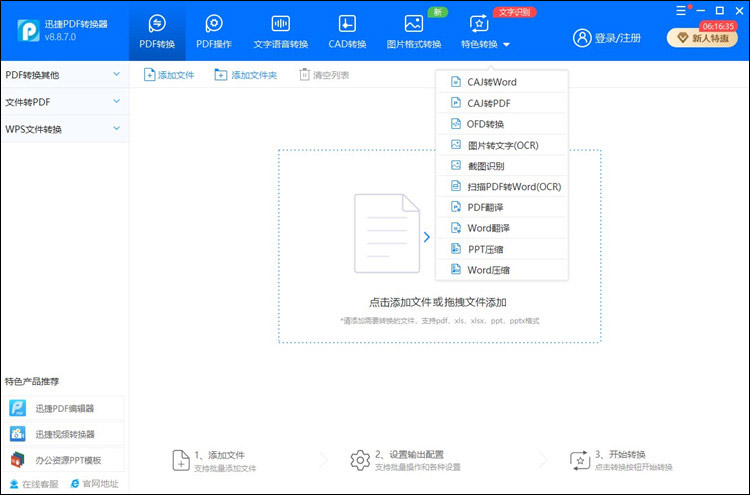The height and width of the screenshot is (495, 750).
Task: Open 在线客服 support link
Action: [34, 484]
